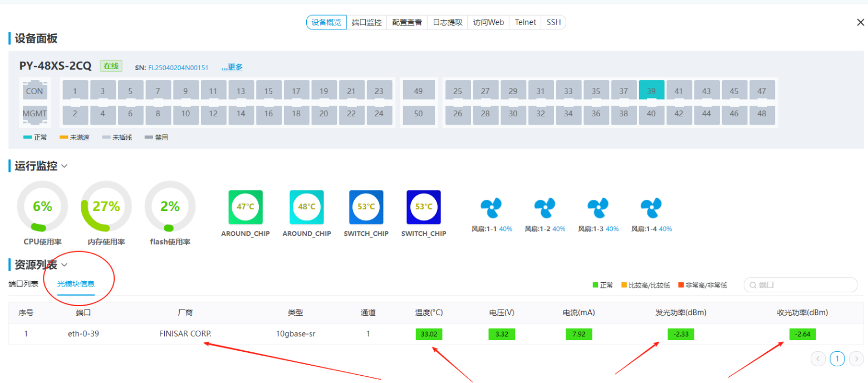Go to next page of results

point(857,359)
